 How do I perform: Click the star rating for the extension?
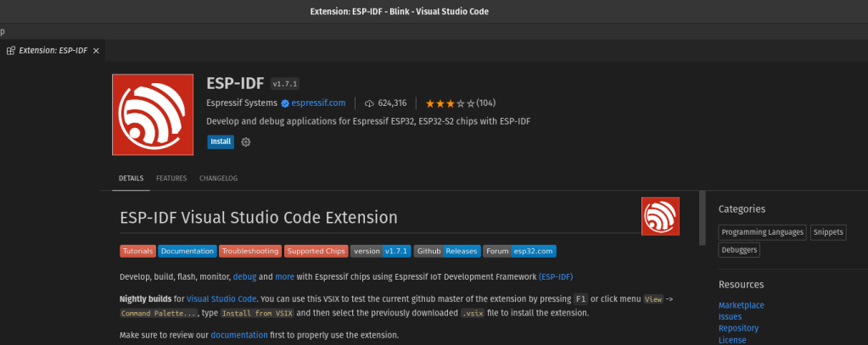tap(450, 103)
